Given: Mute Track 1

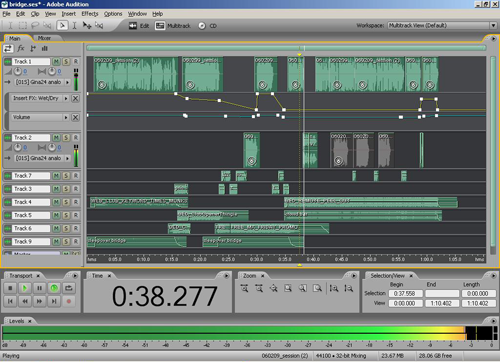Looking at the screenshot, I should (x=56, y=61).
